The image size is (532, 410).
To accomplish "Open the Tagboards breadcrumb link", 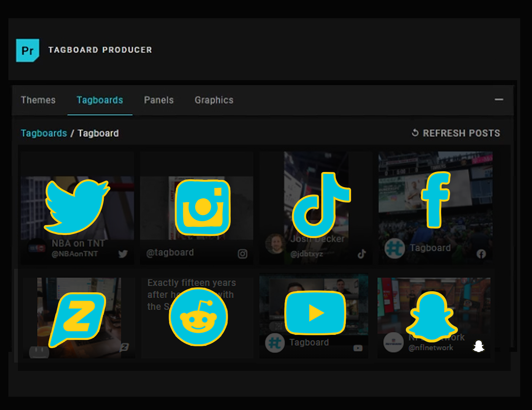I will [x=44, y=133].
